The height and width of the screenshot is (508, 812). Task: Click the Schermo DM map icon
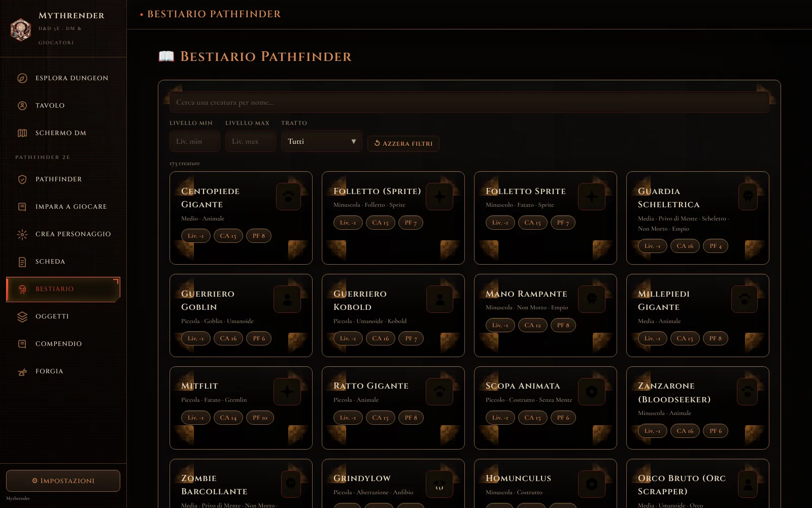(x=22, y=133)
